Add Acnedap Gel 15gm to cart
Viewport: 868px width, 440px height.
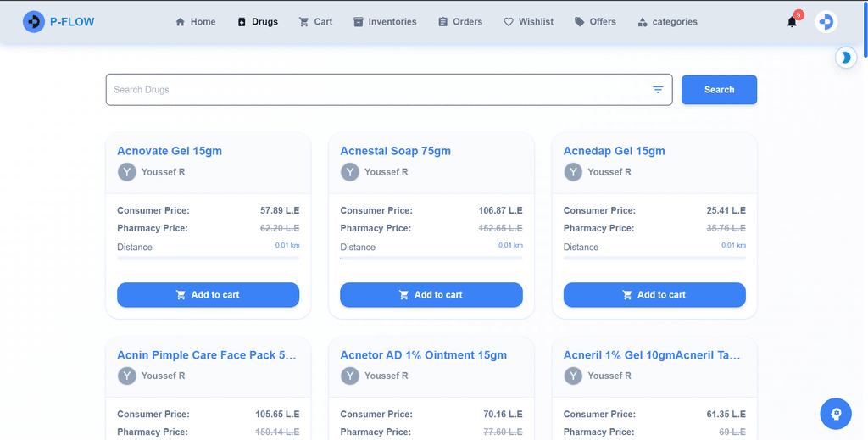point(654,295)
